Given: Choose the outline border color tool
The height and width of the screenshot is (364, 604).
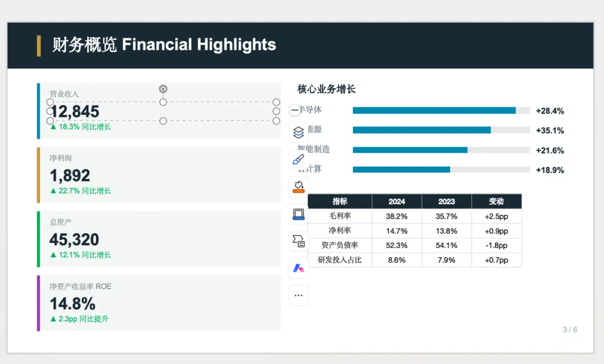Looking at the screenshot, I should coord(299,214).
